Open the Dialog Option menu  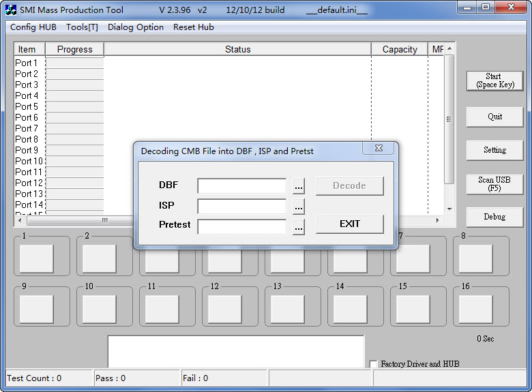[x=135, y=27]
